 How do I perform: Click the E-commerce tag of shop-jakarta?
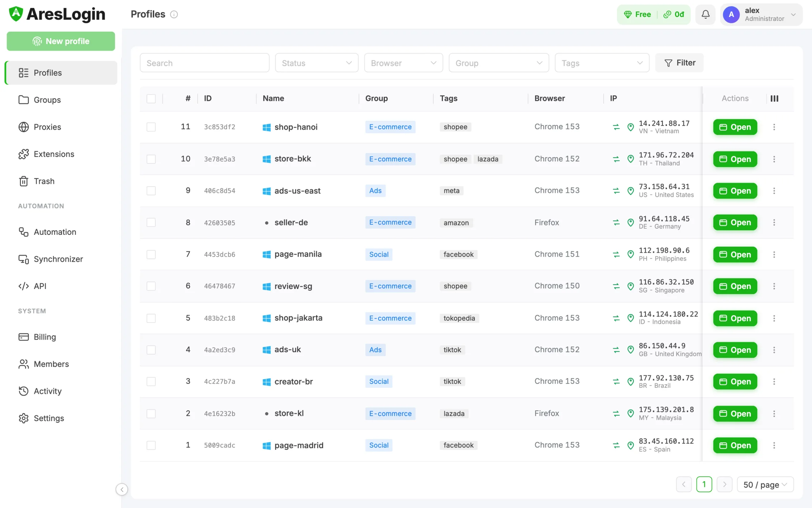(390, 318)
